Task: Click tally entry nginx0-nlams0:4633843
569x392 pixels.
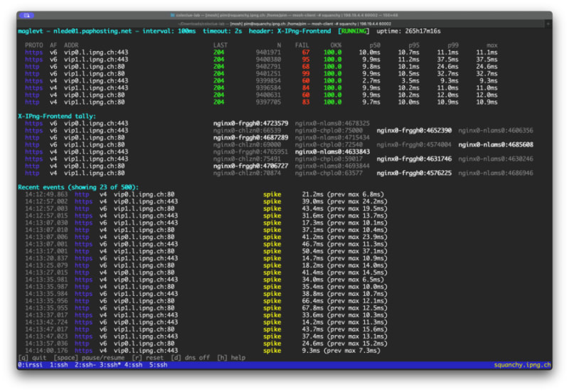Action: (x=332, y=152)
